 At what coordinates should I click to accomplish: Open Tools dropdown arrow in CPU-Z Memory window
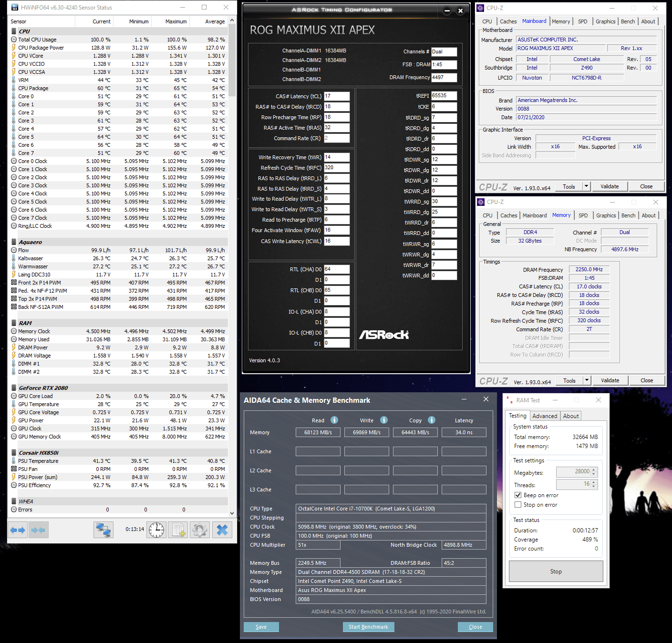(587, 380)
